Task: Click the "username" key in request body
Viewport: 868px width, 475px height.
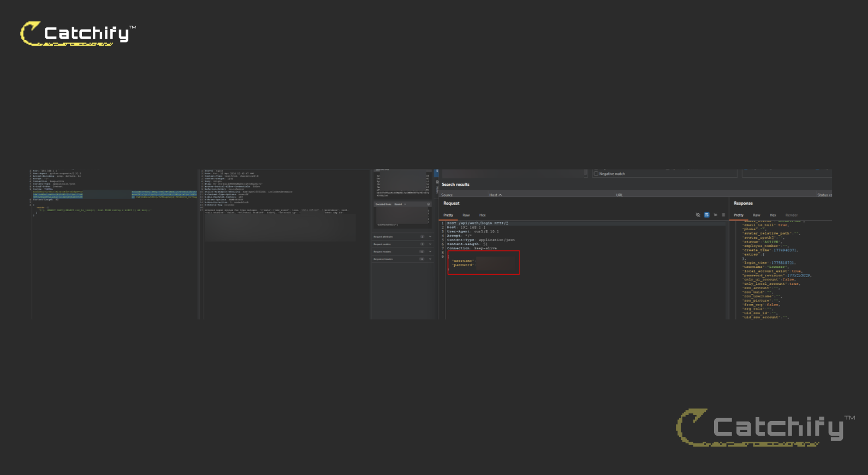Action: 462,261
